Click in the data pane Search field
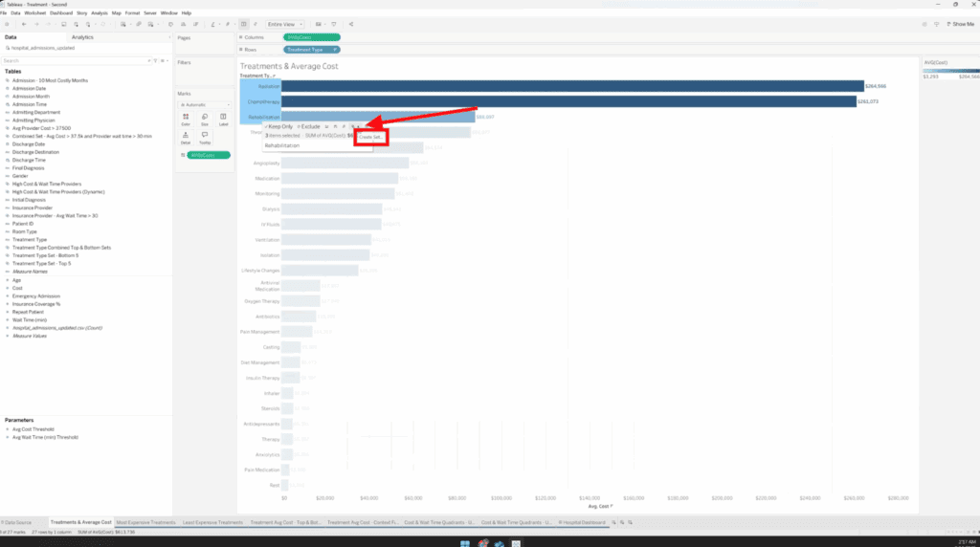The image size is (980, 547). pyautogui.click(x=75, y=60)
